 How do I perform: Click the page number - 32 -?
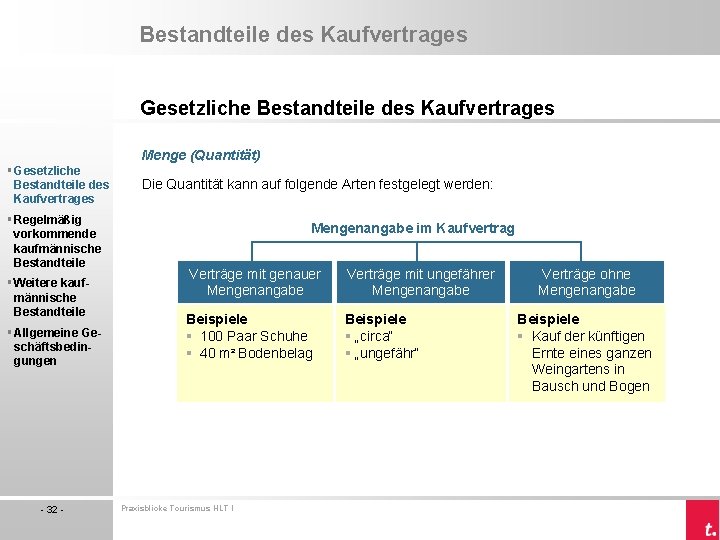coord(52,509)
